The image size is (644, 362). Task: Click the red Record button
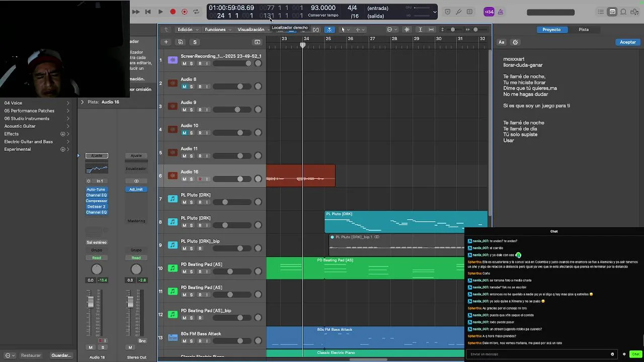[x=173, y=12]
